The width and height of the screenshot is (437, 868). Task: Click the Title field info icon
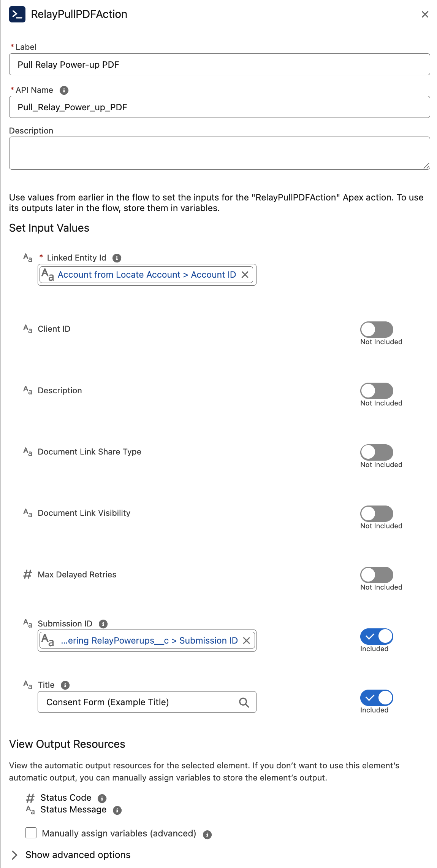click(65, 685)
